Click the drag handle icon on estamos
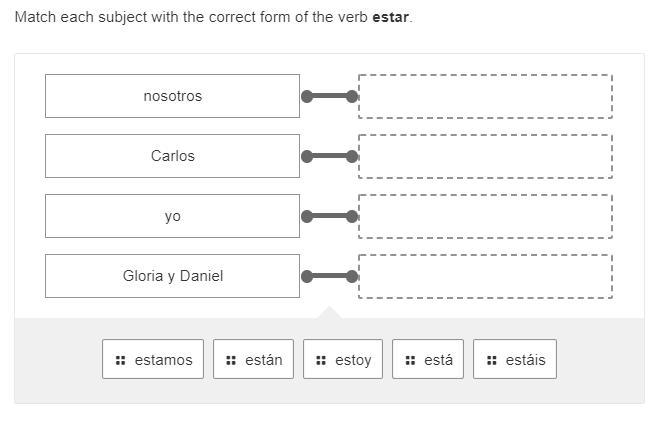This screenshot has width=660, height=421. (x=120, y=360)
